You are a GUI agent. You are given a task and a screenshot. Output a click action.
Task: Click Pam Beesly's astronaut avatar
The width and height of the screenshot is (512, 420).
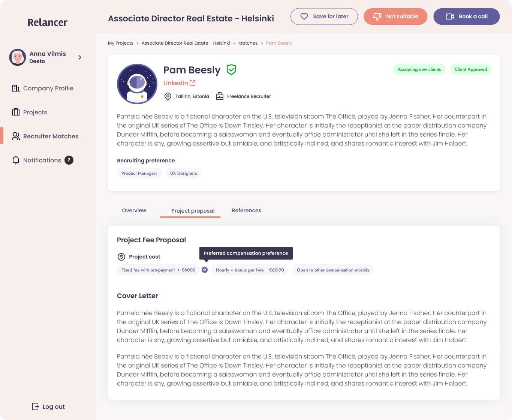tap(137, 84)
